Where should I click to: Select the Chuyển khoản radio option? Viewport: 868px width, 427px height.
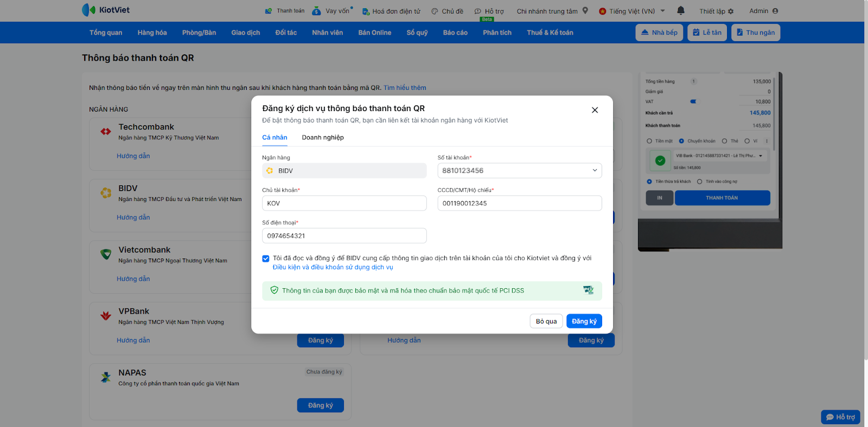coord(681,141)
